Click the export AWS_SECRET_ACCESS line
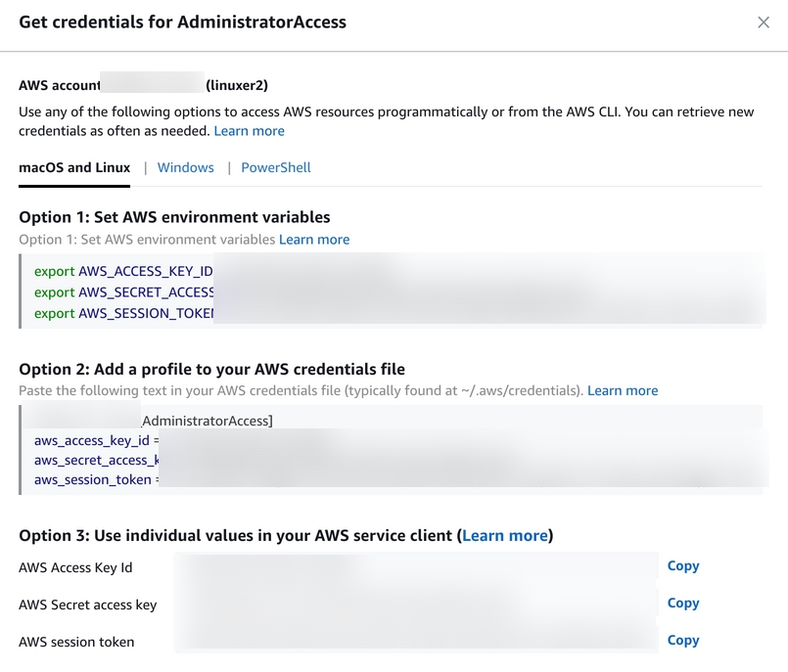Screen dimensions: 788x672 pos(124,292)
